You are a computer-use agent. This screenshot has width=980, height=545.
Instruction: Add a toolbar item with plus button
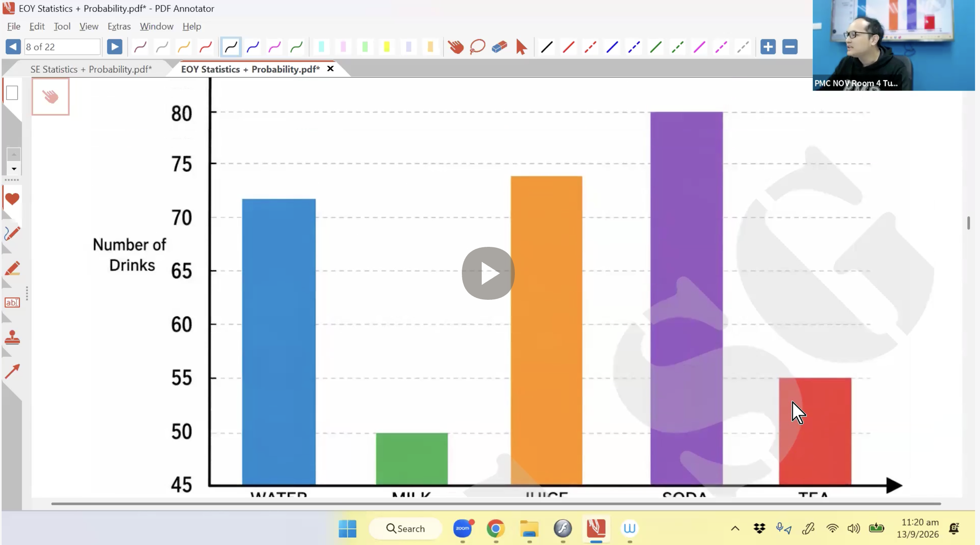(768, 47)
